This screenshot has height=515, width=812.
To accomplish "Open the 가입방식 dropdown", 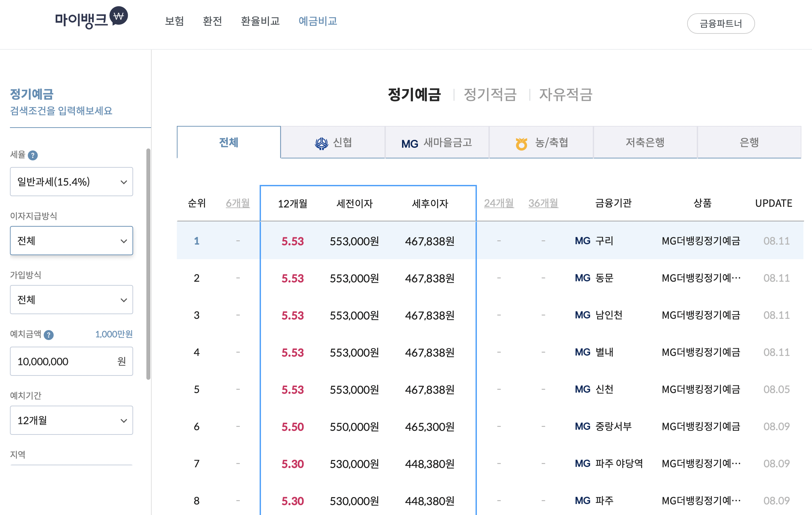I will (72, 300).
